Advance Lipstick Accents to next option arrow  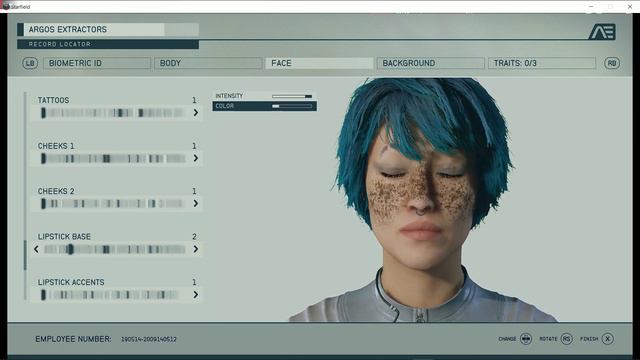click(x=196, y=294)
